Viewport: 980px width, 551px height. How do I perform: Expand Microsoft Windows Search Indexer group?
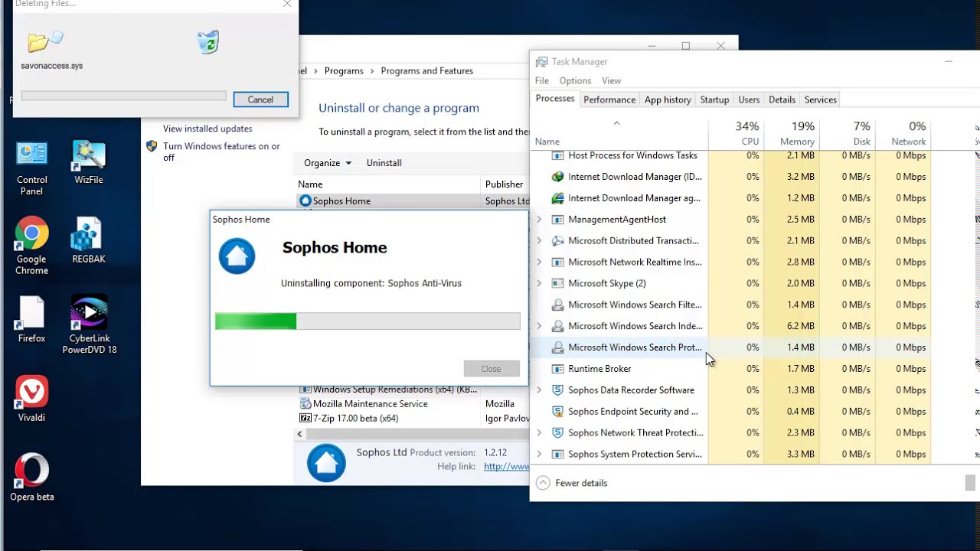(539, 326)
